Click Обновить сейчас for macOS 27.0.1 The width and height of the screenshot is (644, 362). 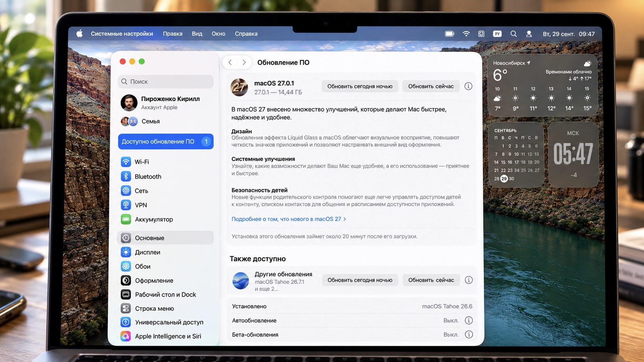pyautogui.click(x=431, y=86)
